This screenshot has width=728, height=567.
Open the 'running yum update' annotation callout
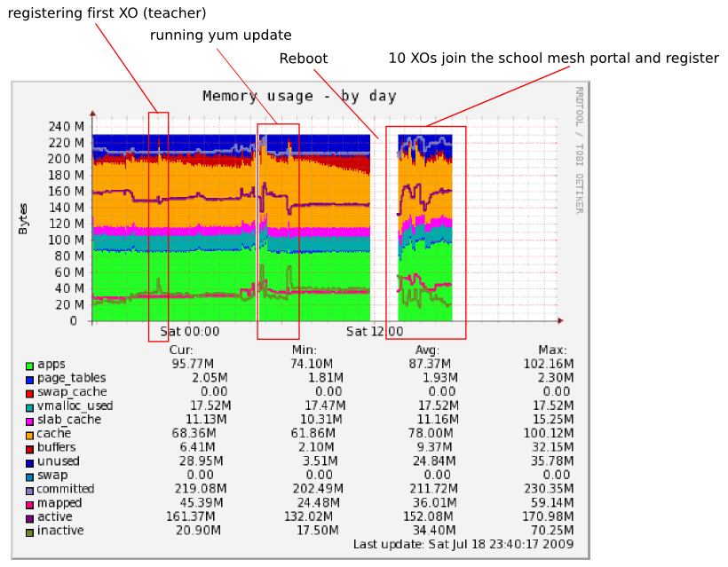click(219, 35)
